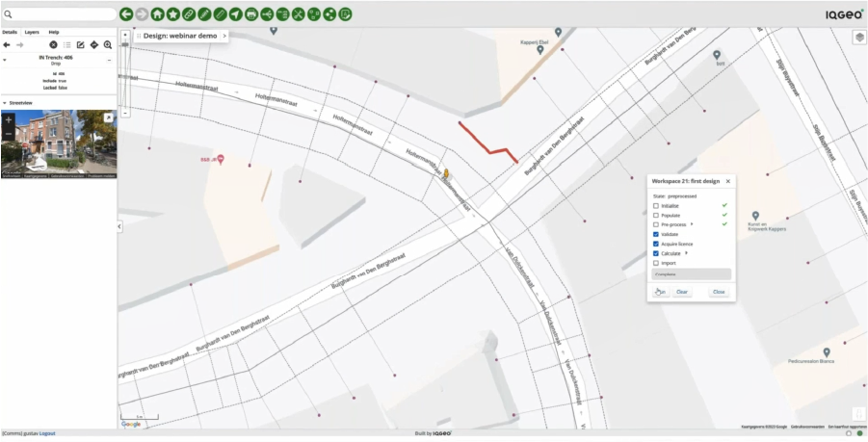Viewport: 868px width, 442px height.
Task: Click the streetview photo thumbnail
Action: point(59,143)
